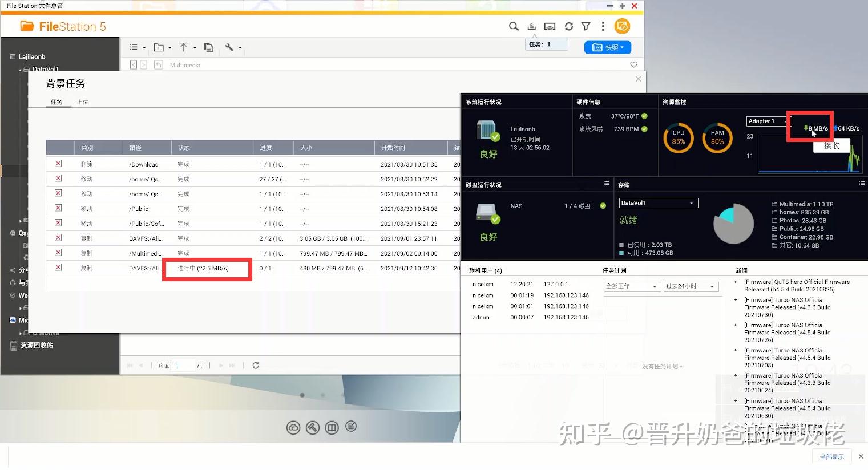Sort by the 开始时间 column header
The image size is (868, 470).
click(x=411, y=148)
